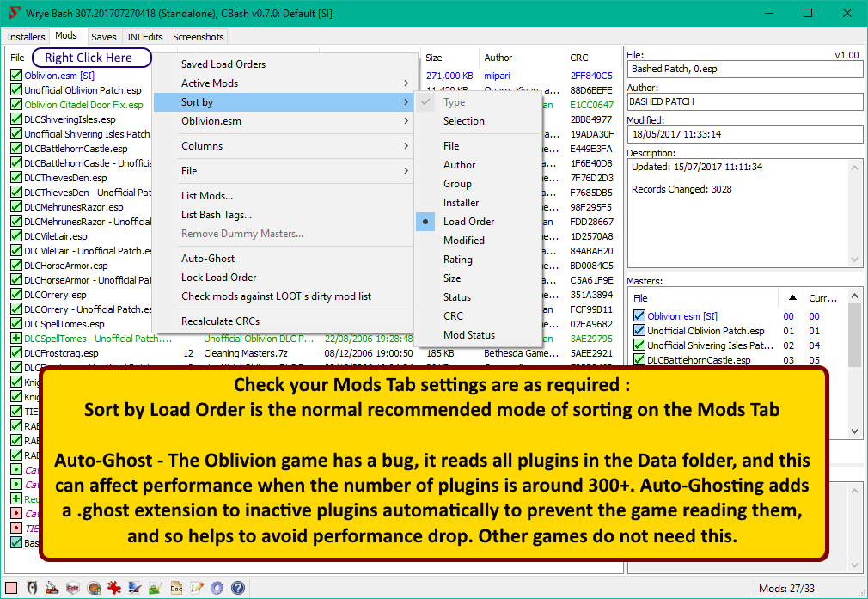Click Description box scroll-down arrow

854,260
